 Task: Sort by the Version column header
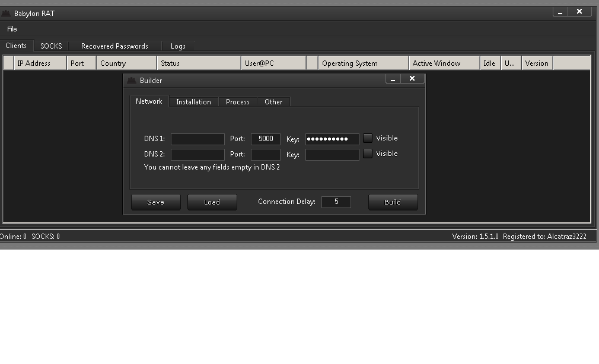537,63
